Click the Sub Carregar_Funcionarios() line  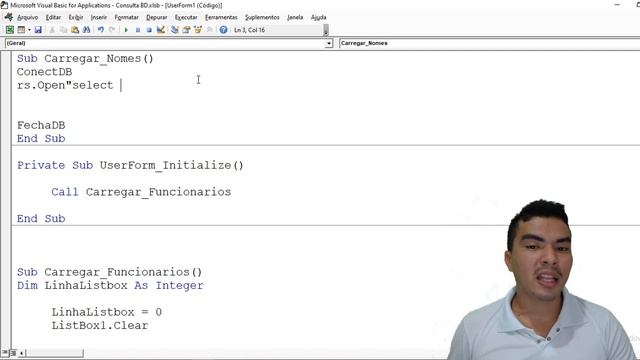coord(109,272)
